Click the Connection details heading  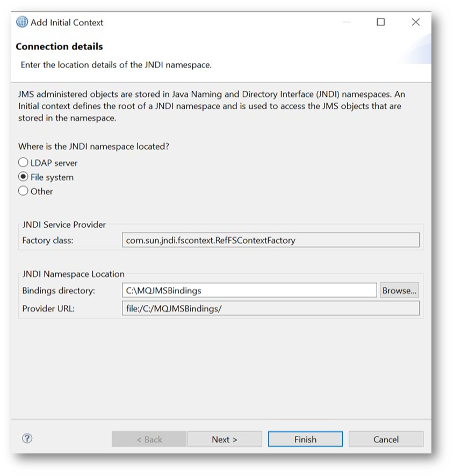coord(59,46)
